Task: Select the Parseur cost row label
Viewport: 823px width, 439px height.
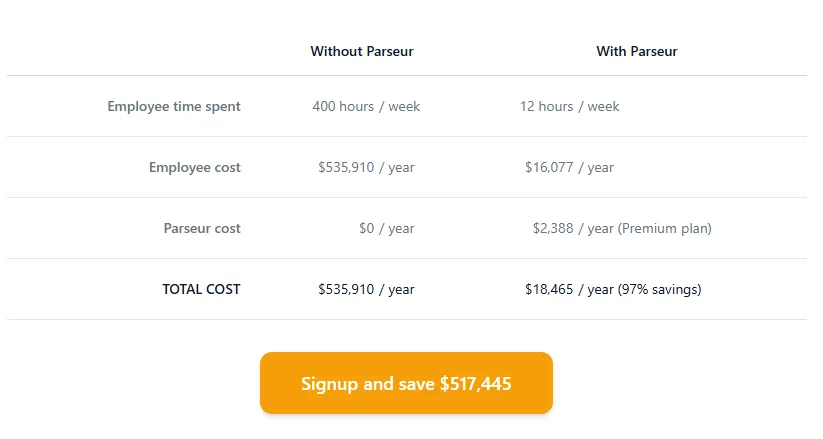Action: [202, 228]
